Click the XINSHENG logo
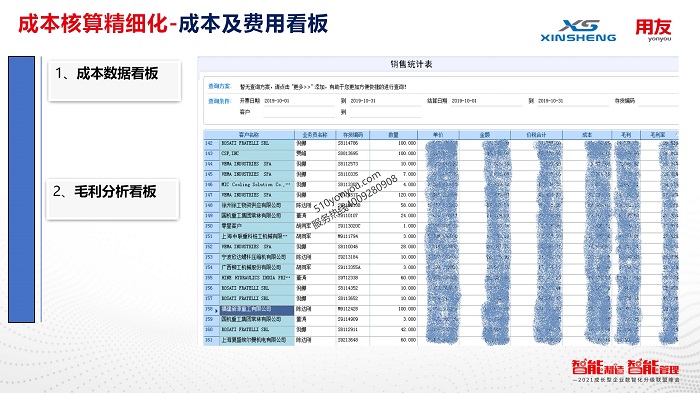 (578, 30)
